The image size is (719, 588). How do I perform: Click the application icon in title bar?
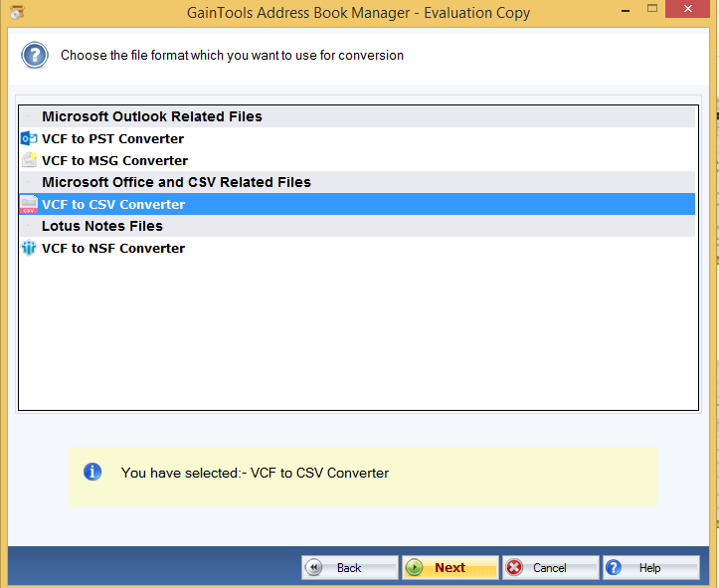(17, 12)
